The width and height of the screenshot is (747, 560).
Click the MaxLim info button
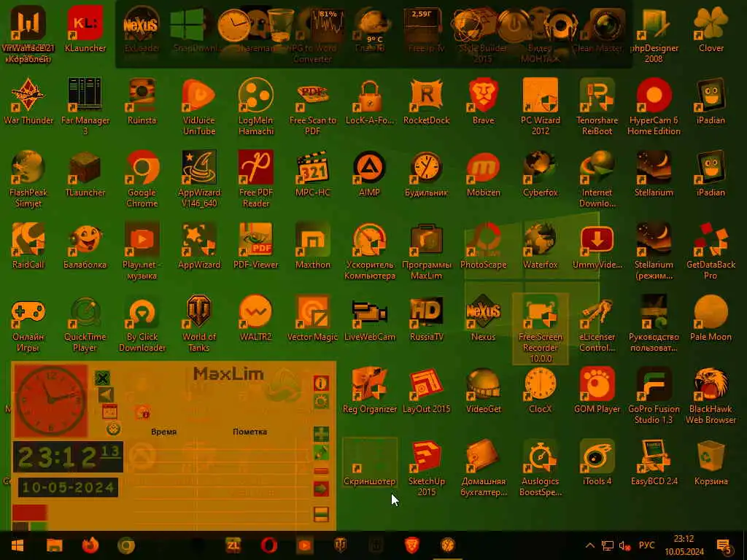pos(321,382)
